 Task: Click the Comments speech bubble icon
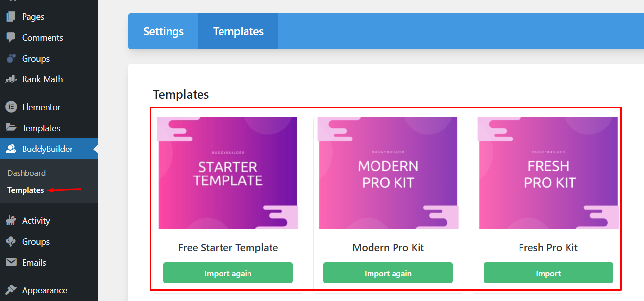[x=11, y=38]
